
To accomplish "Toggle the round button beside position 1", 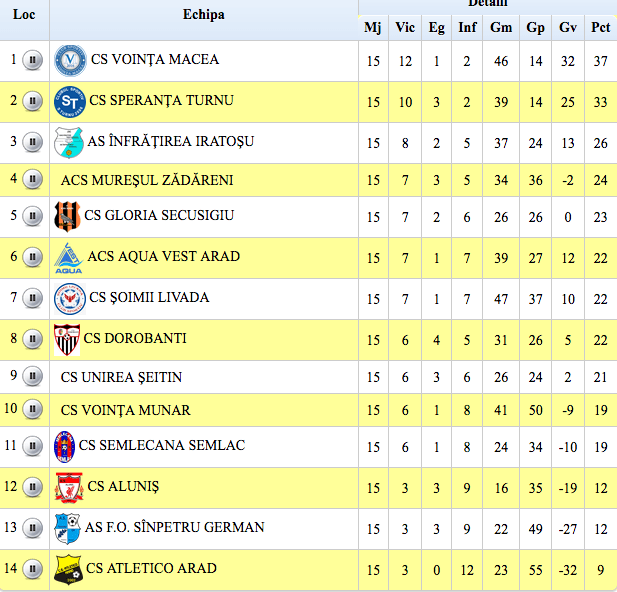I will click(x=33, y=60).
